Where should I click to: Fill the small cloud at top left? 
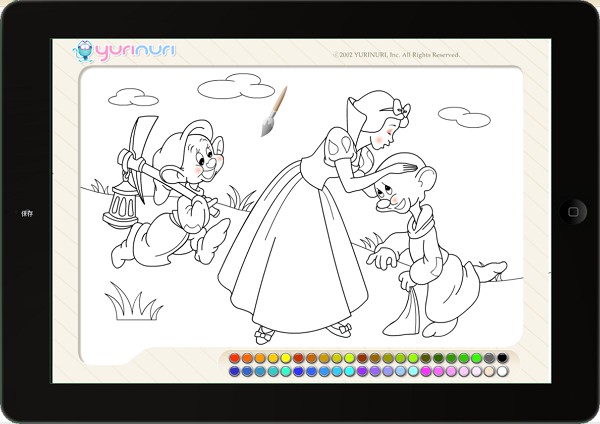click(132, 99)
